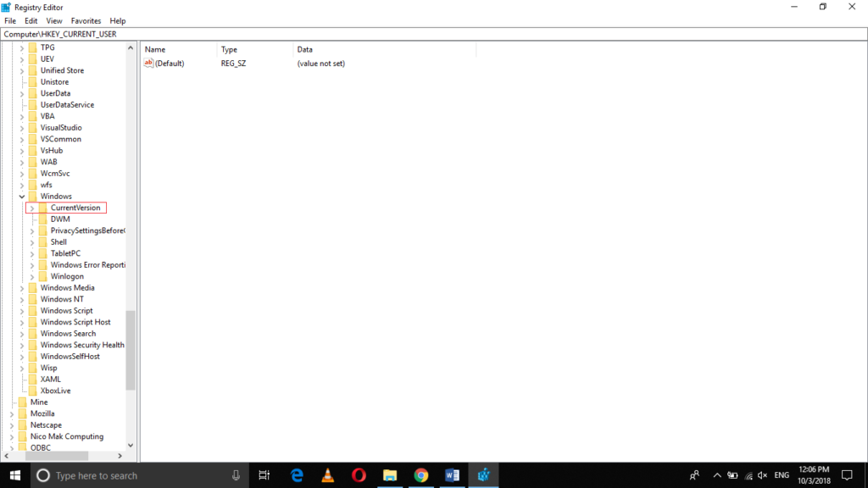Collapse the Windows key
868x488 pixels.
pos(21,196)
